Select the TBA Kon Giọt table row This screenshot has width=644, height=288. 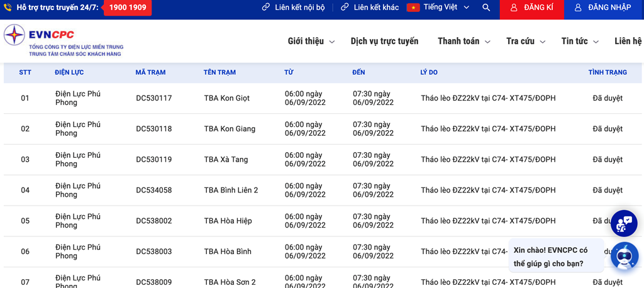coord(322,98)
